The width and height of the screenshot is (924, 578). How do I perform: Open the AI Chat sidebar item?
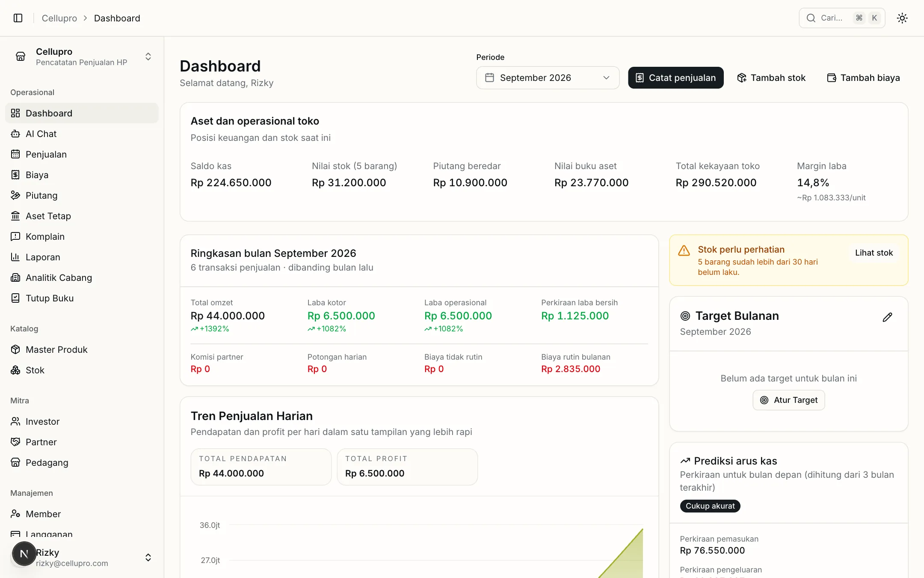82,134
